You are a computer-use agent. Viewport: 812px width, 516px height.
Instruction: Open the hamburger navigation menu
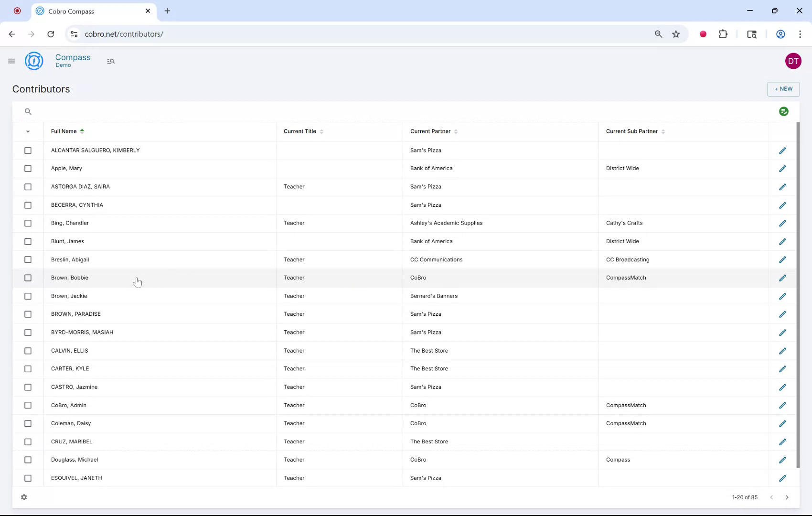[12, 61]
